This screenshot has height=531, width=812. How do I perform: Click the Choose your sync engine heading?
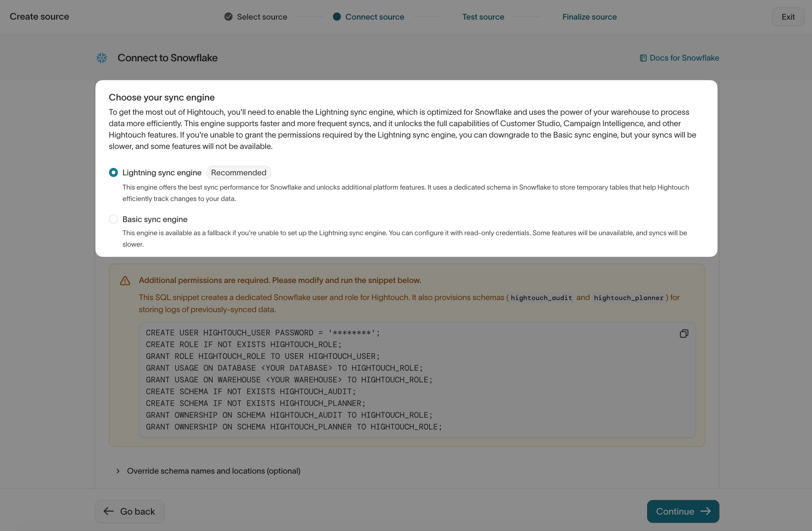coord(162,98)
